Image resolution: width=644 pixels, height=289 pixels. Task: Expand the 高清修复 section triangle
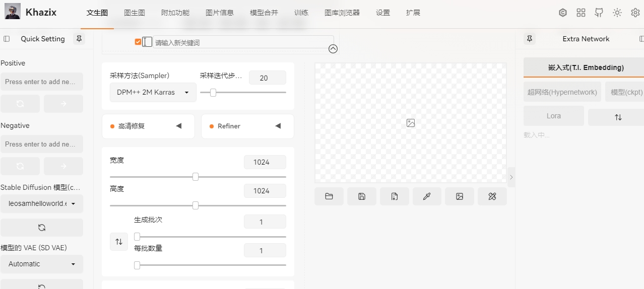tap(178, 126)
